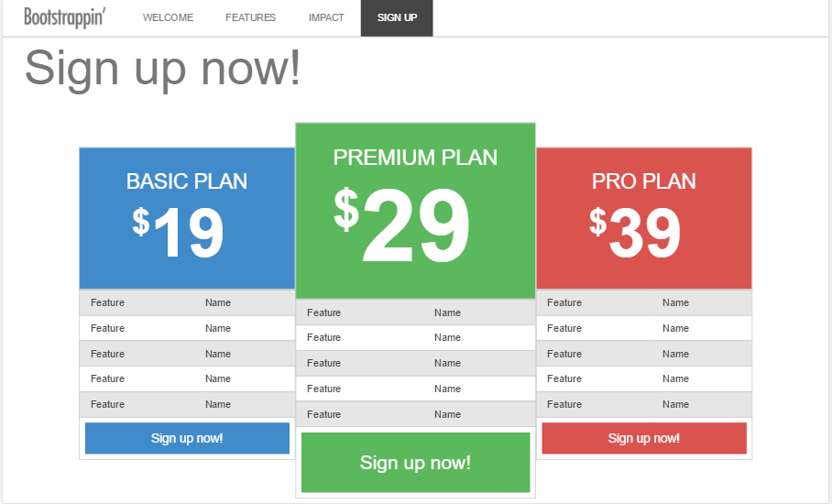This screenshot has width=832, height=504.
Task: Click the large page heading "Sign up now!"
Action: pos(162,68)
